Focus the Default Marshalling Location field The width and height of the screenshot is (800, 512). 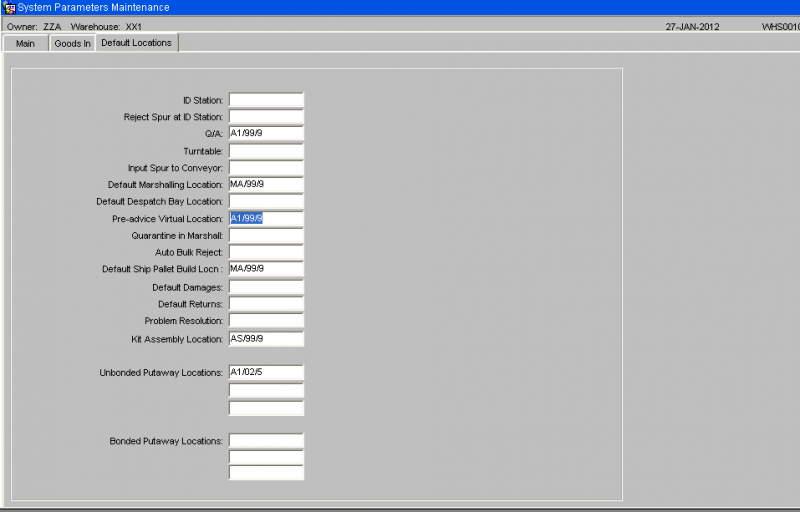pyautogui.click(x=266, y=184)
